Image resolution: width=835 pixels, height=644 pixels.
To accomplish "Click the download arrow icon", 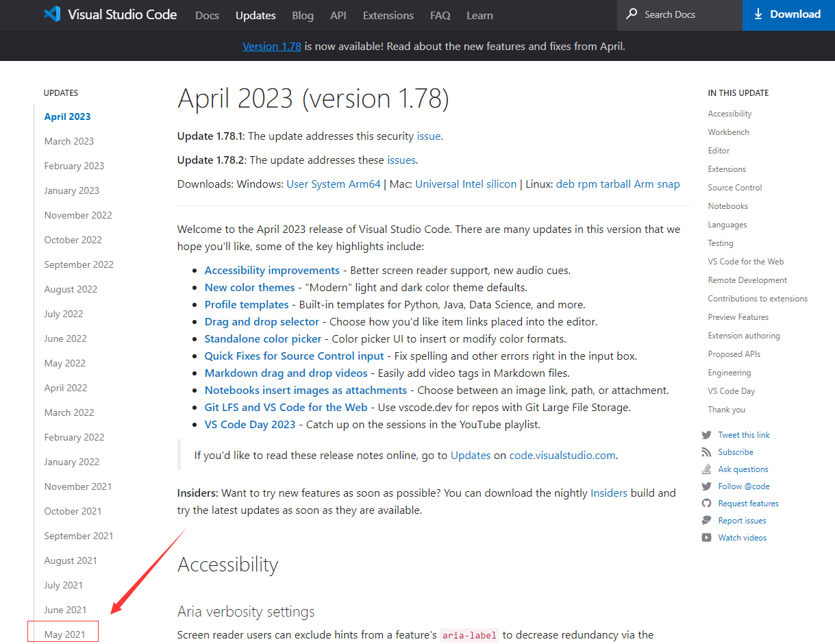I will click(758, 14).
